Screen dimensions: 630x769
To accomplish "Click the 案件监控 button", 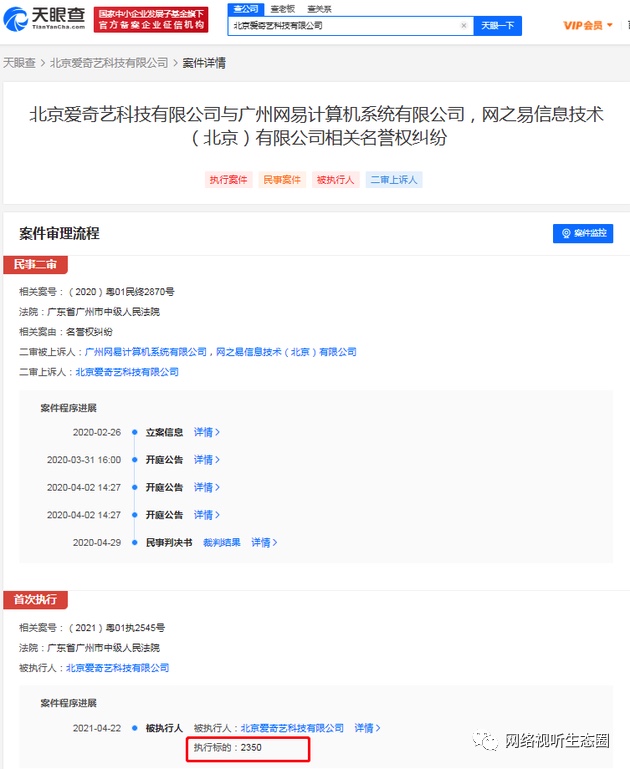I will pos(583,233).
